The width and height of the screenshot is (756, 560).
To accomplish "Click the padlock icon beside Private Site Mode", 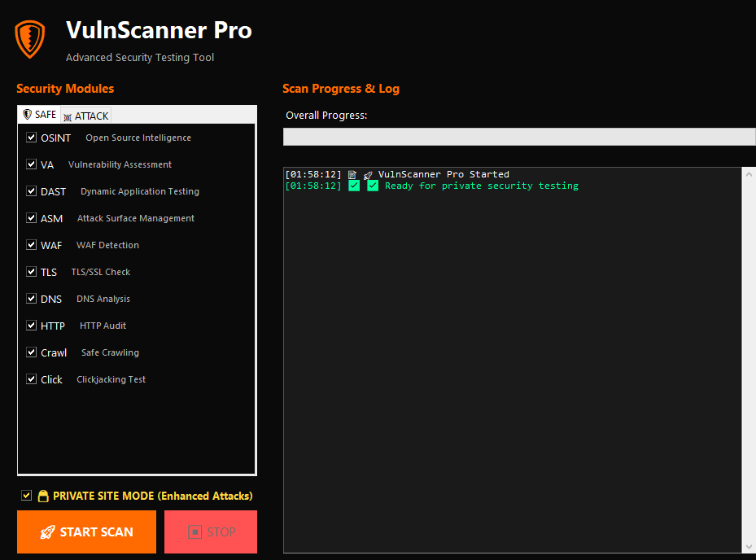I will 43,496.
